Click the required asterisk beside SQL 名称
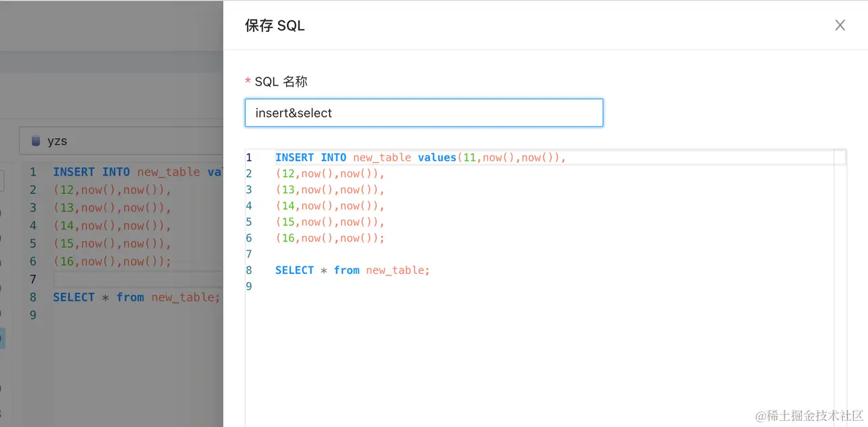 (248, 81)
